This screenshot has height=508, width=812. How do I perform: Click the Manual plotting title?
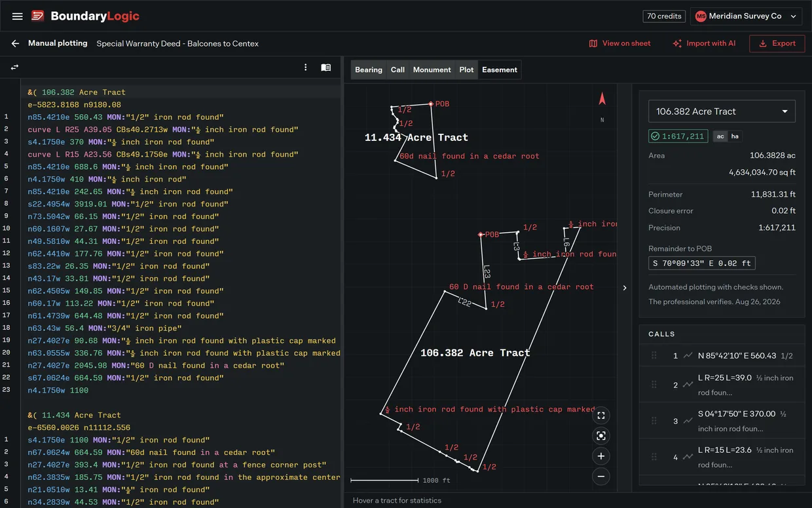coord(58,43)
